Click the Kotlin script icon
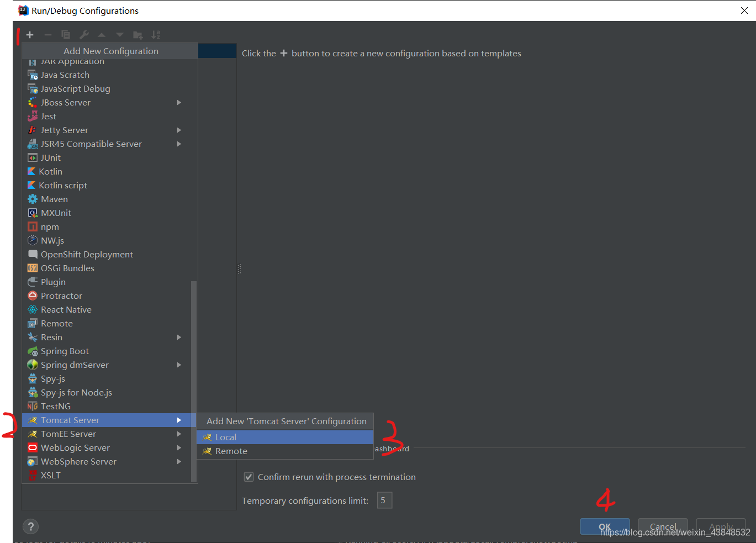The height and width of the screenshot is (543, 756). point(31,185)
